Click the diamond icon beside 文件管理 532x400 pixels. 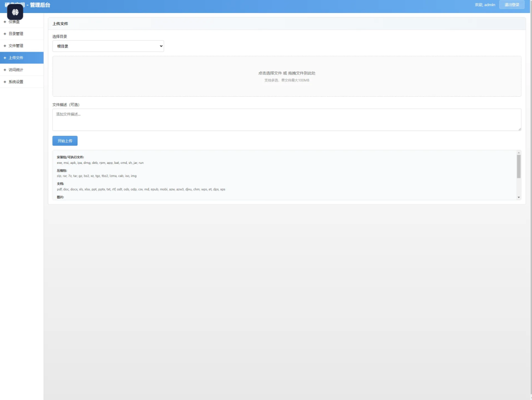point(5,46)
